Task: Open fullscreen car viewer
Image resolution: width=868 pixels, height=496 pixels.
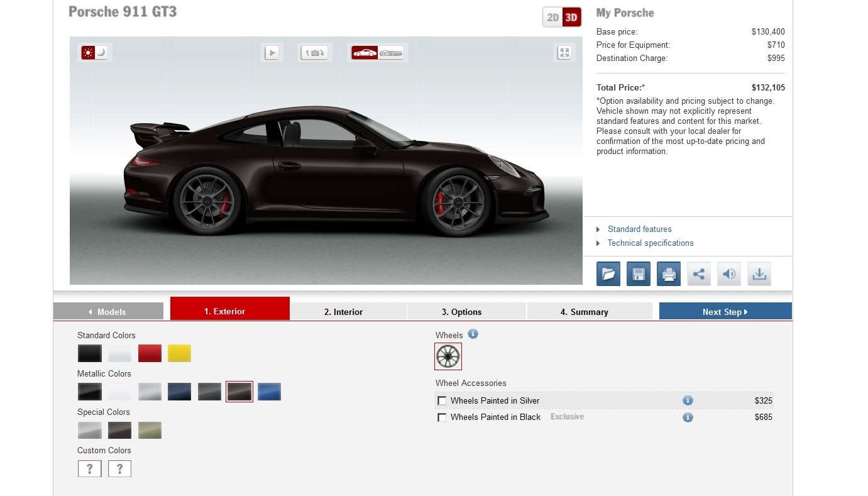Action: (564, 53)
